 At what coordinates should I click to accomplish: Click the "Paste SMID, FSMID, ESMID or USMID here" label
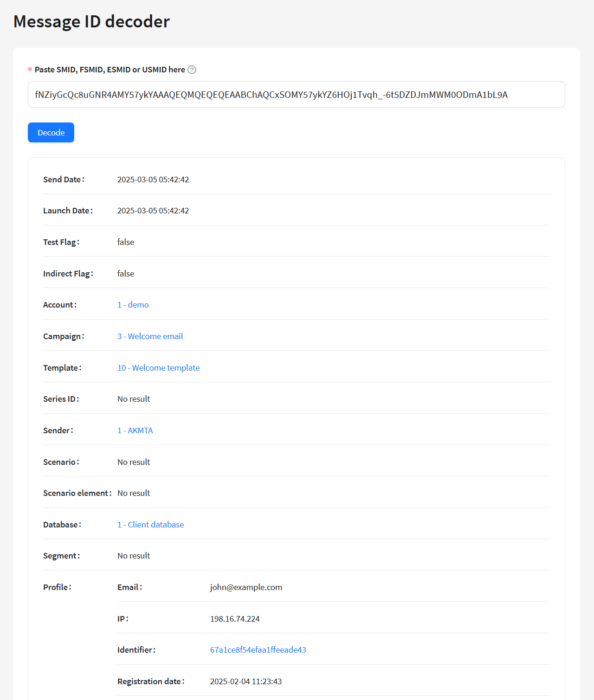[x=110, y=70]
